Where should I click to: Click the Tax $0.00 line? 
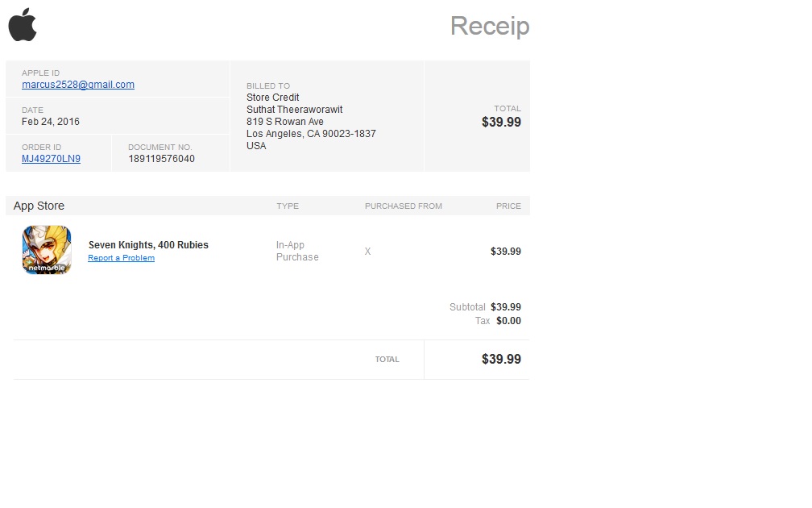pyautogui.click(x=498, y=321)
